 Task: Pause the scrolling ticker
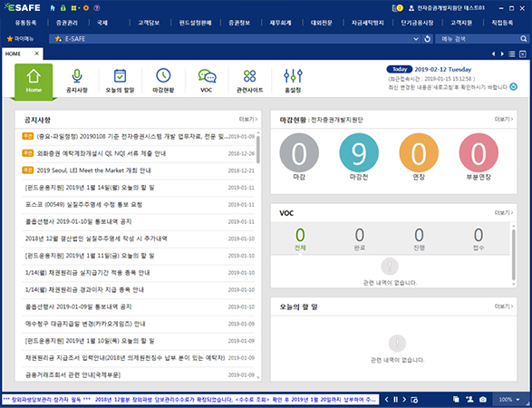[396, 400]
